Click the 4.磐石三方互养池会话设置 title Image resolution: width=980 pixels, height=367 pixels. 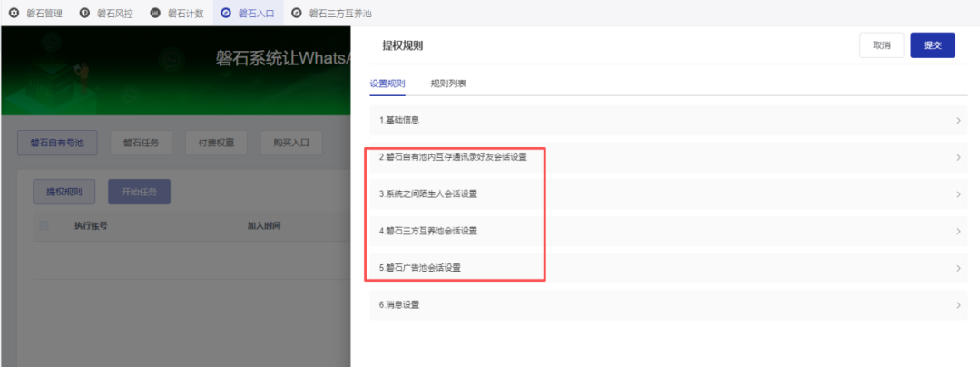pyautogui.click(x=428, y=231)
